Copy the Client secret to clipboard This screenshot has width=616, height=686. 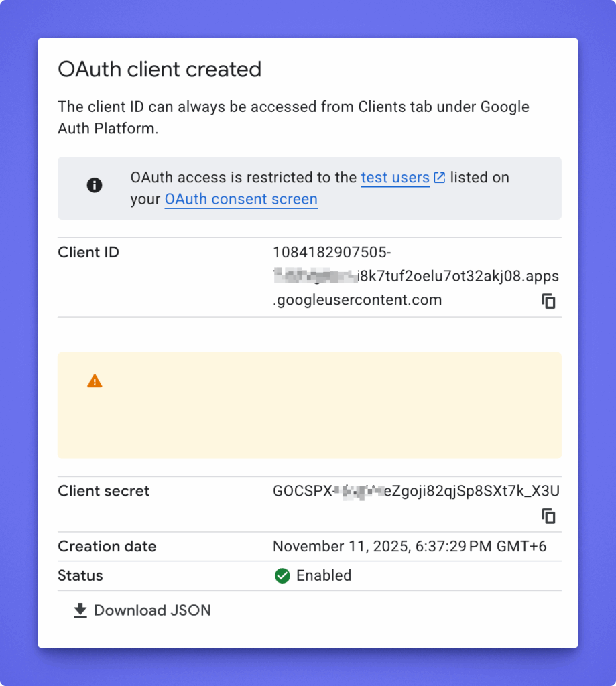[x=549, y=517]
